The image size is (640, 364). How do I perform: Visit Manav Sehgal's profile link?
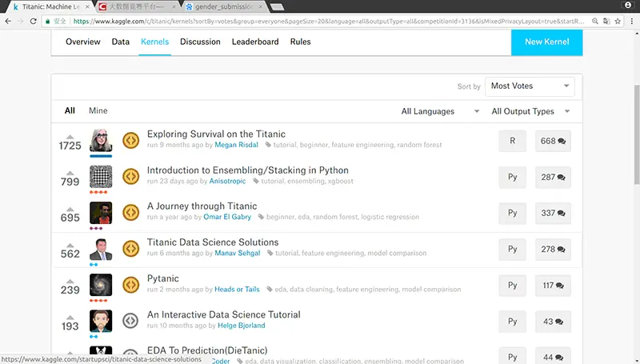point(238,254)
